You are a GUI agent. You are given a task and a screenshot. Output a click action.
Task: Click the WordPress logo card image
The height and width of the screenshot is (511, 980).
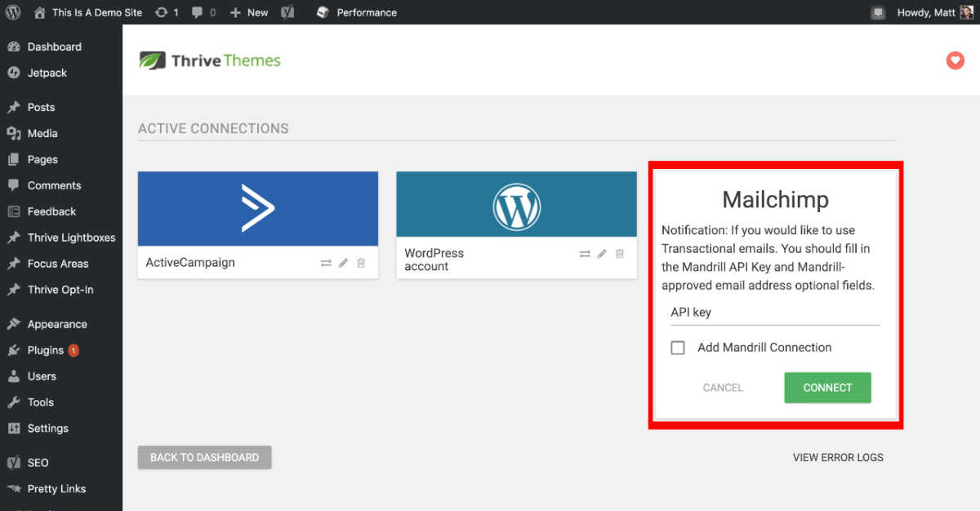pos(517,204)
